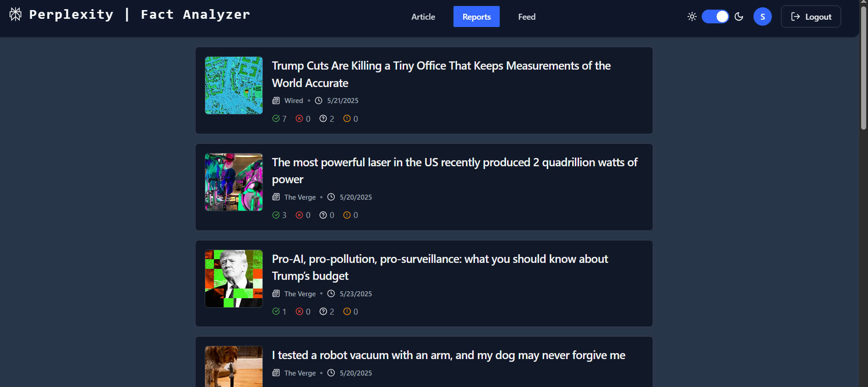The width and height of the screenshot is (868, 387).
Task: Click source icon on robot vacuum report
Action: 276,373
